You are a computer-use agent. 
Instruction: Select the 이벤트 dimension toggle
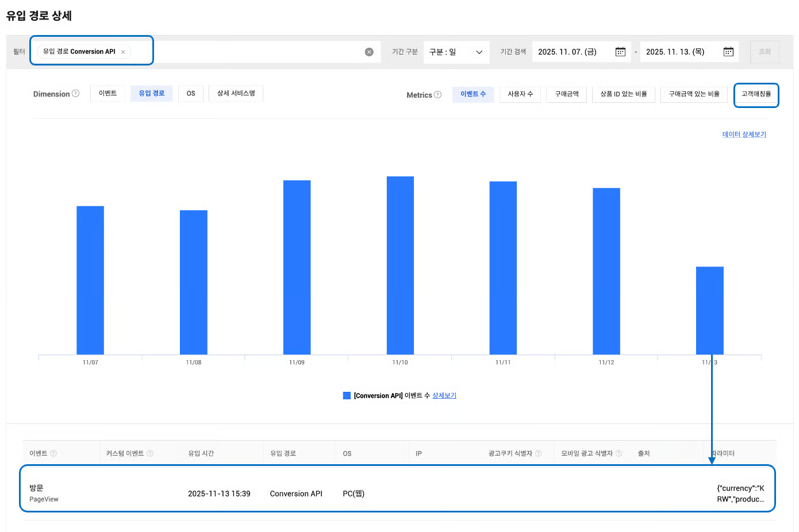coord(107,93)
